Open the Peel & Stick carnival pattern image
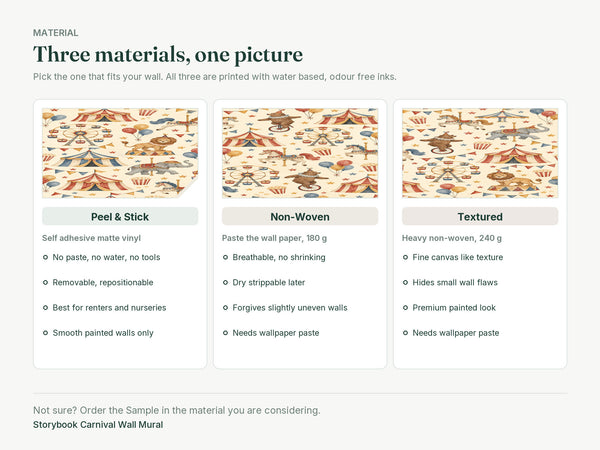This screenshot has height=450, width=600. [x=120, y=153]
